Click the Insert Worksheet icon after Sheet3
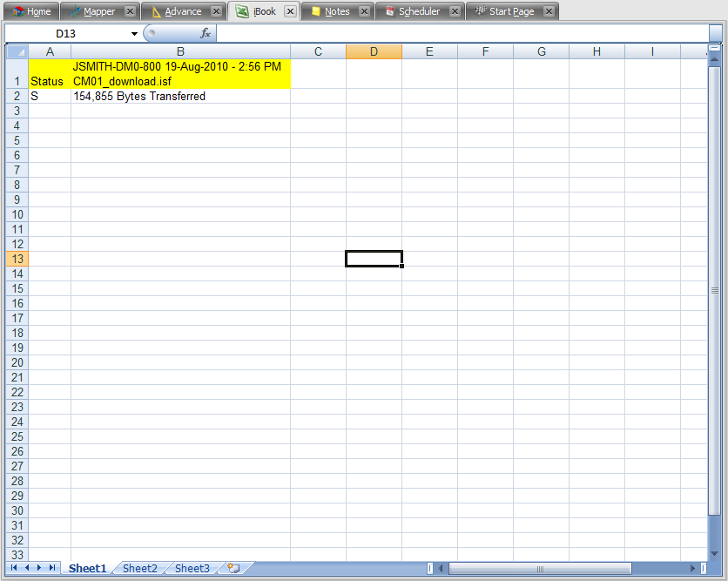 point(233,568)
